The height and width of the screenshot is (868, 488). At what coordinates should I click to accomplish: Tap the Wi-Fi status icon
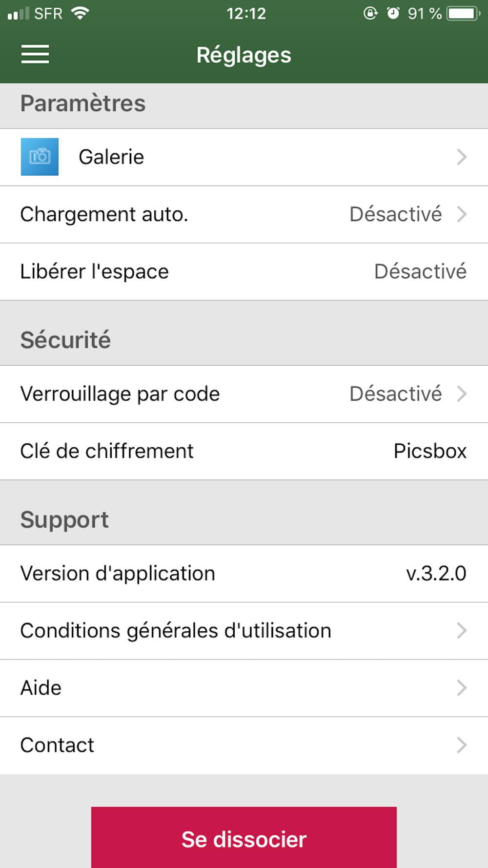pyautogui.click(x=80, y=13)
